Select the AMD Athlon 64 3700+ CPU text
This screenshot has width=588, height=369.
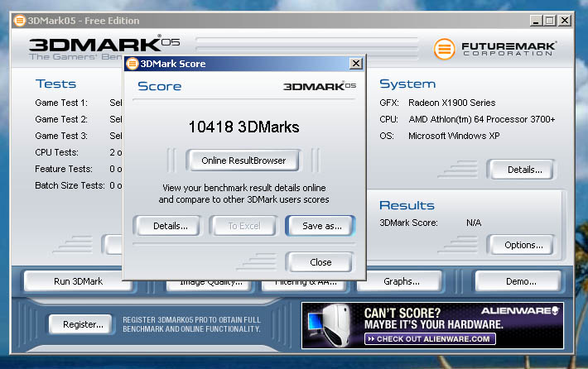click(x=482, y=119)
